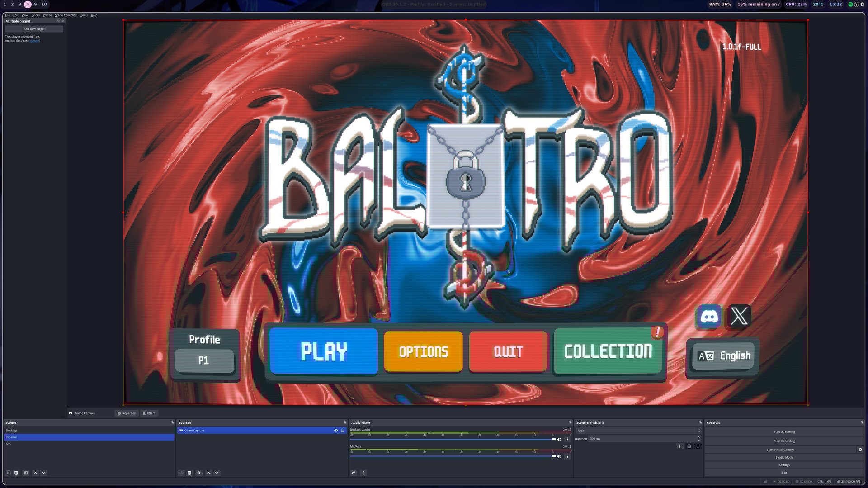The image size is (868, 488).
Task: Open Audio Mixer dock three-dots menu
Action: tap(363, 473)
